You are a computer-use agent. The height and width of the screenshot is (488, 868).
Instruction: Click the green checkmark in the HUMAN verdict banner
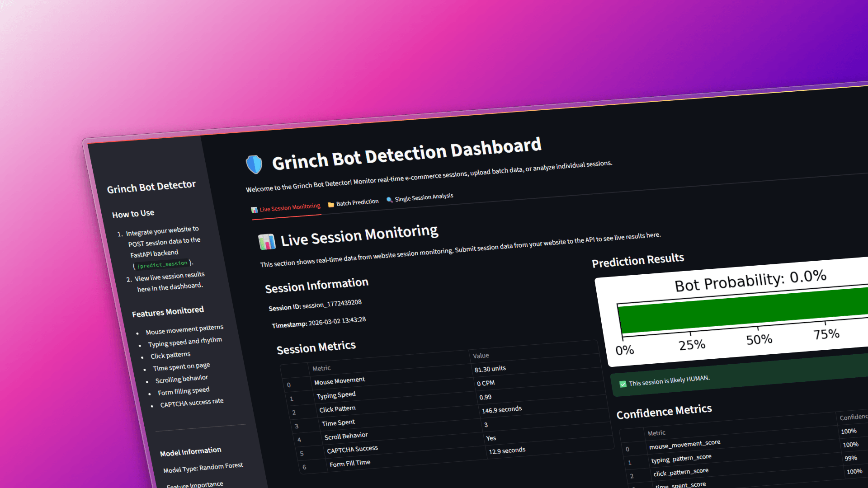coord(623,384)
